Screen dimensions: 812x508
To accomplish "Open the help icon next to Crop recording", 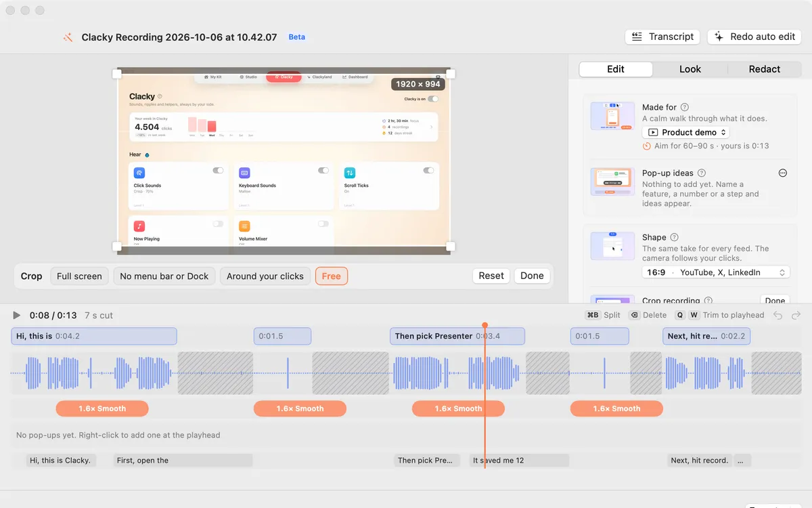I will [708, 300].
